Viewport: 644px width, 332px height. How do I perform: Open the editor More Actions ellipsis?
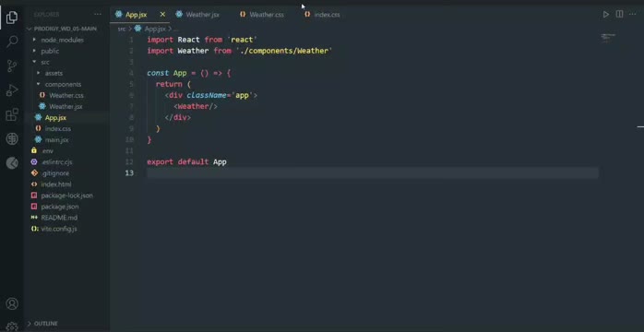[633, 15]
